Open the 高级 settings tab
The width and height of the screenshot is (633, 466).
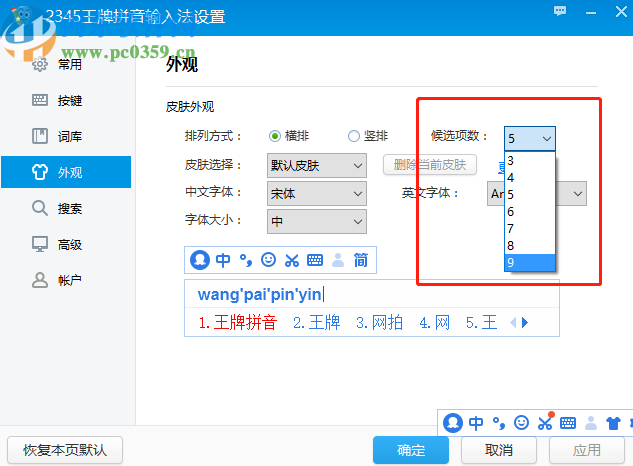pos(66,244)
